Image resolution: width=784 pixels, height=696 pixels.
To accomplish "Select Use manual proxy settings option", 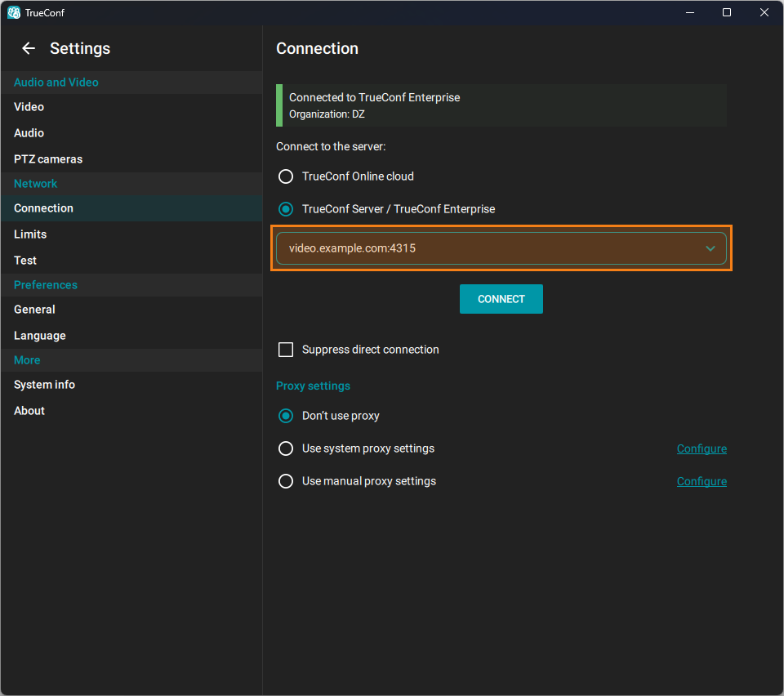I will [x=286, y=481].
